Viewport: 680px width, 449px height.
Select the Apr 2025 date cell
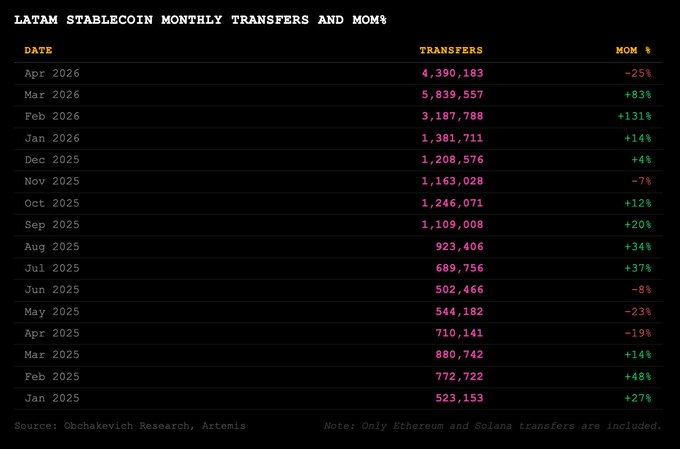(x=52, y=333)
